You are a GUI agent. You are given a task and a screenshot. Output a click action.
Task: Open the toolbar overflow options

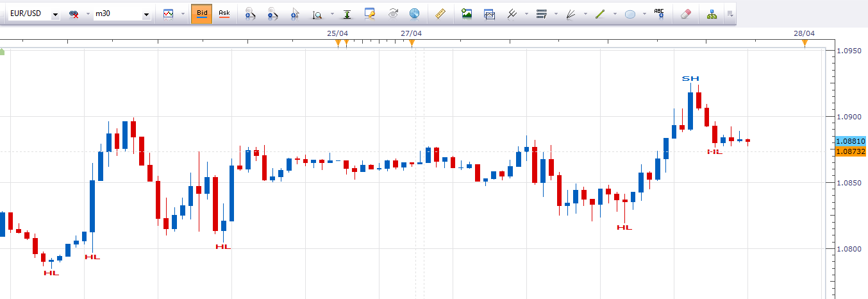(x=731, y=13)
